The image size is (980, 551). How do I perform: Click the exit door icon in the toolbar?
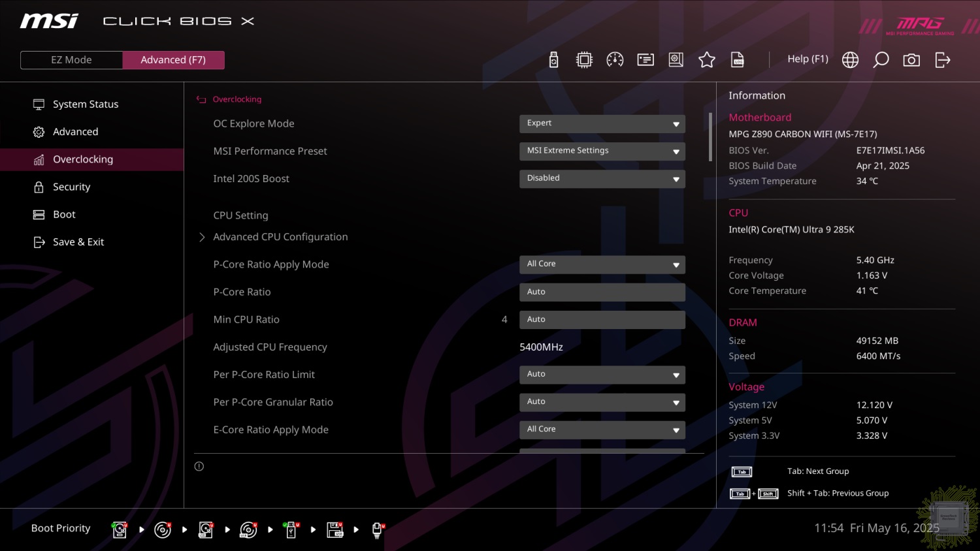[943, 60]
